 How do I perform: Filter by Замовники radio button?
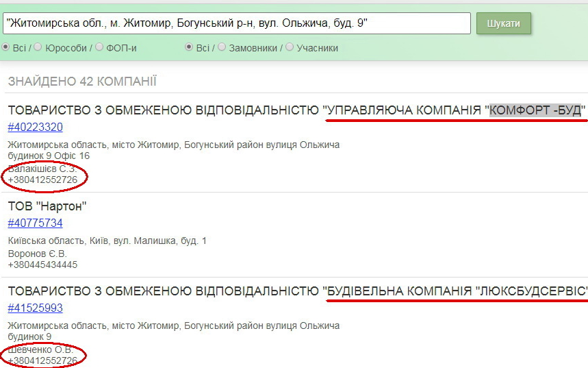[x=222, y=47]
